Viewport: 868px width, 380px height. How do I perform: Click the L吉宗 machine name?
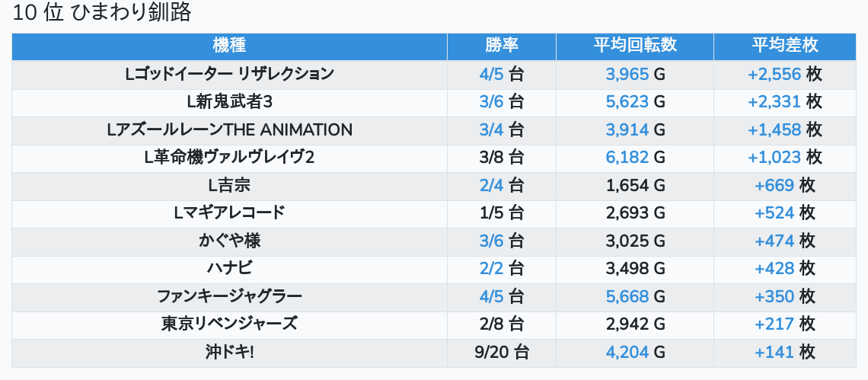pos(229,185)
